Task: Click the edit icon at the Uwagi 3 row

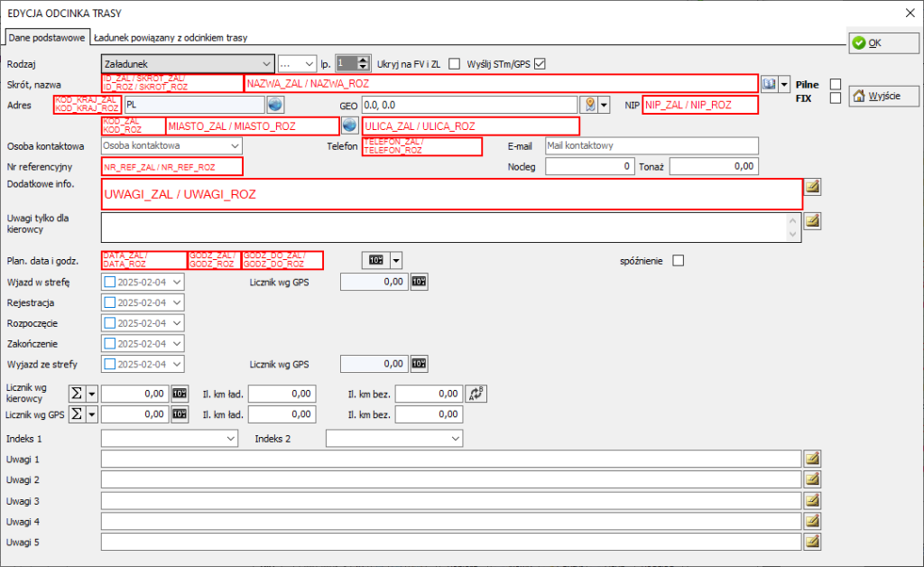Action: (x=813, y=500)
